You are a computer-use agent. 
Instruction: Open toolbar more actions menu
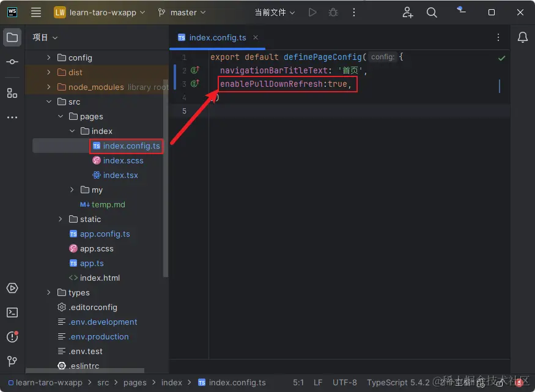point(354,12)
